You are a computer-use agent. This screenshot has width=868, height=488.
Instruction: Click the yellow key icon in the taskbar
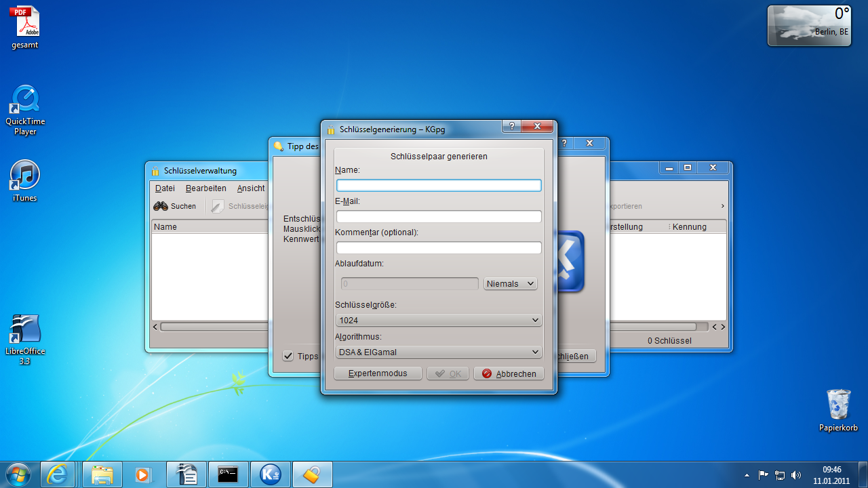[312, 474]
